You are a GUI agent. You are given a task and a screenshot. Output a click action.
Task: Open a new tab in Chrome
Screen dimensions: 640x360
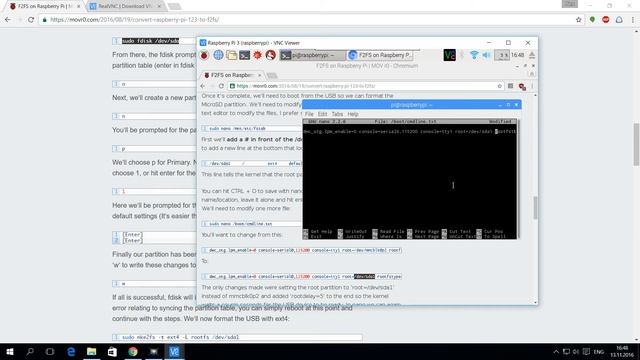pos(174,6)
